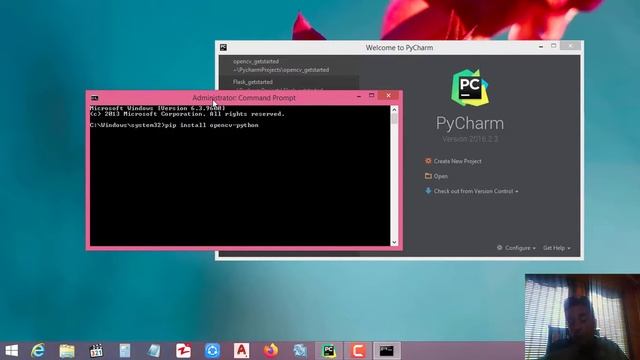Open the Configure dropdown in PyCharm
Screen dimensions: 640x360
click(x=516, y=248)
